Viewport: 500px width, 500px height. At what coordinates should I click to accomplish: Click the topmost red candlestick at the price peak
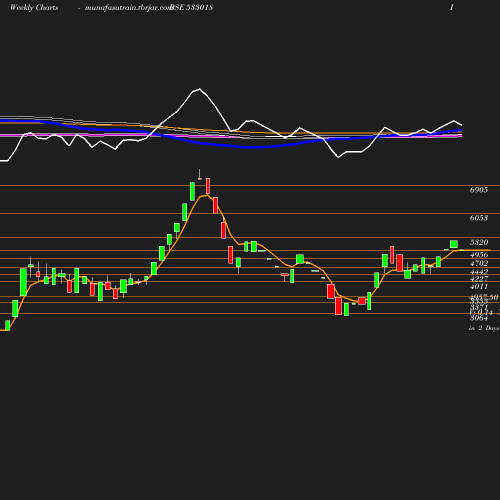[208, 186]
